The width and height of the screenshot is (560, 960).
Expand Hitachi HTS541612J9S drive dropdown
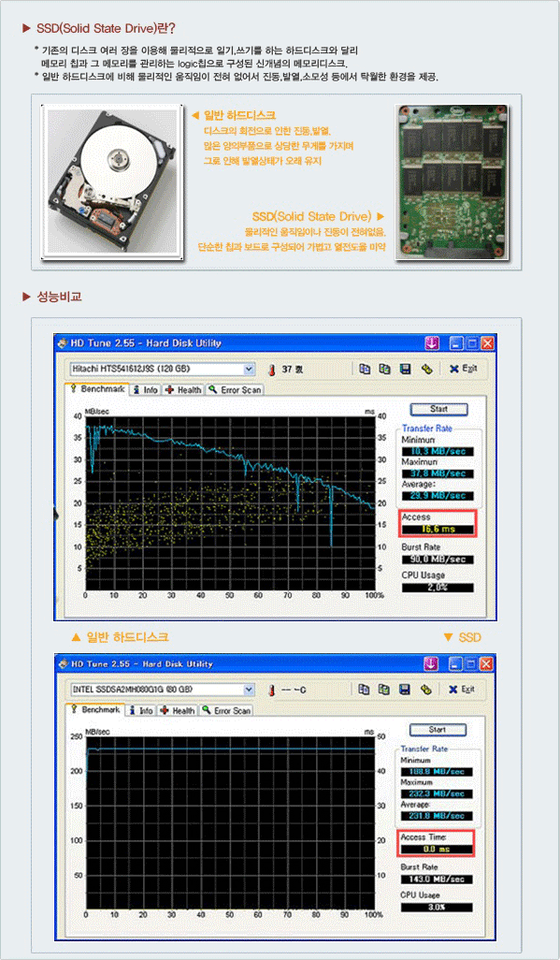249,370
